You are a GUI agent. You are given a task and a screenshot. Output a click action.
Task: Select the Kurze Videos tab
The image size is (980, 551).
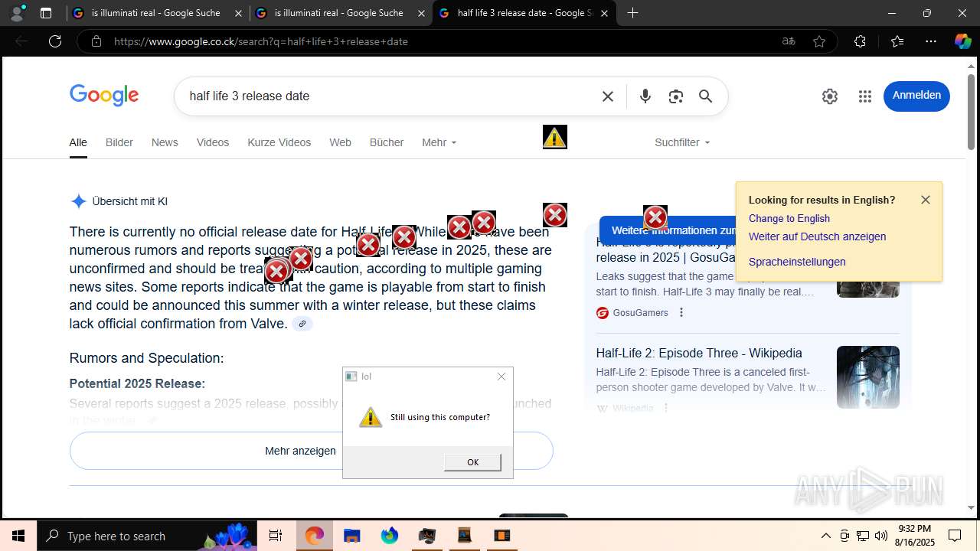[279, 142]
